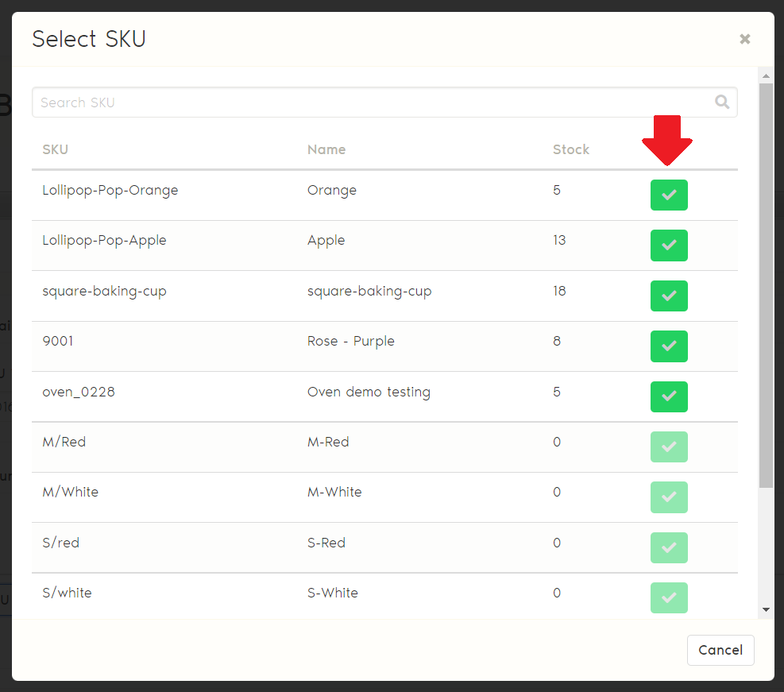Click the scrollbar down arrow
Screen dimensions: 784x692
[x=766, y=609]
